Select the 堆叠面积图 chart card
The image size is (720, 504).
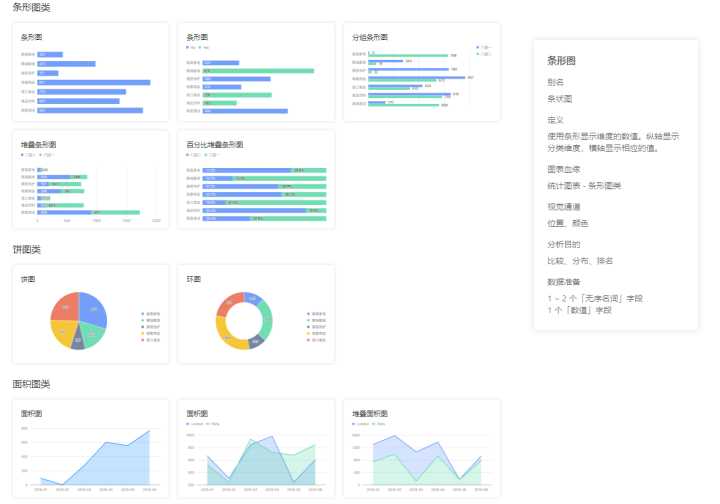click(422, 448)
